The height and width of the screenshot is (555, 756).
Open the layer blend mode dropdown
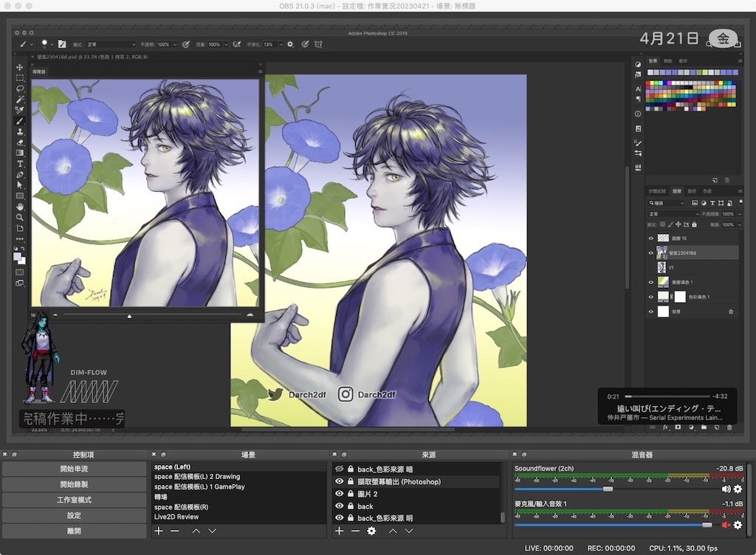tap(673, 214)
